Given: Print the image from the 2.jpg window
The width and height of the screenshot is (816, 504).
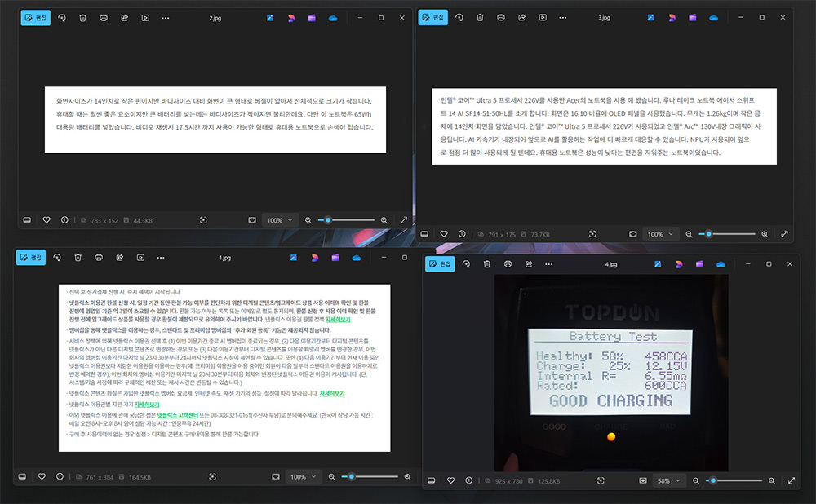Looking at the screenshot, I should click(104, 18).
